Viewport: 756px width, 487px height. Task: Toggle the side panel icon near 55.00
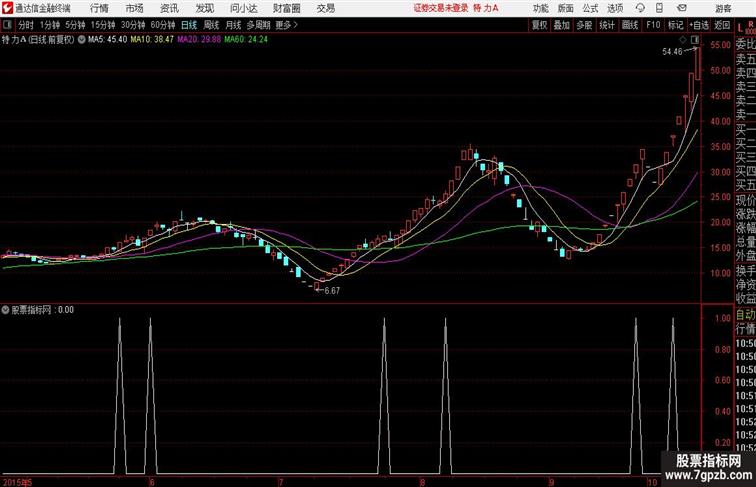click(695, 39)
